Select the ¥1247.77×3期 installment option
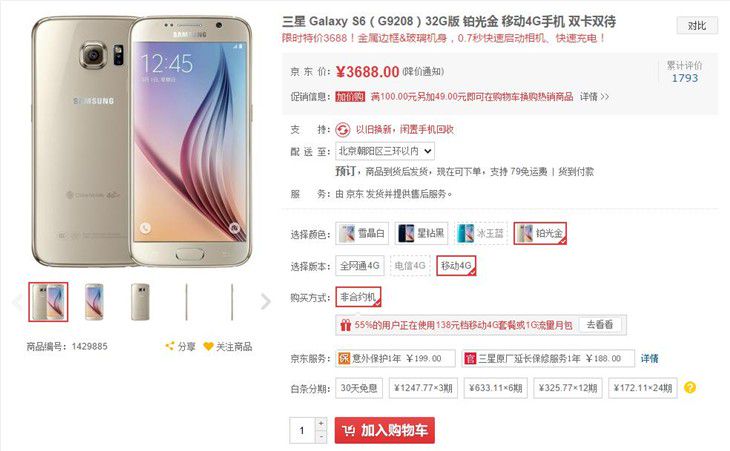Screen dimensions: 730x451 (423, 388)
